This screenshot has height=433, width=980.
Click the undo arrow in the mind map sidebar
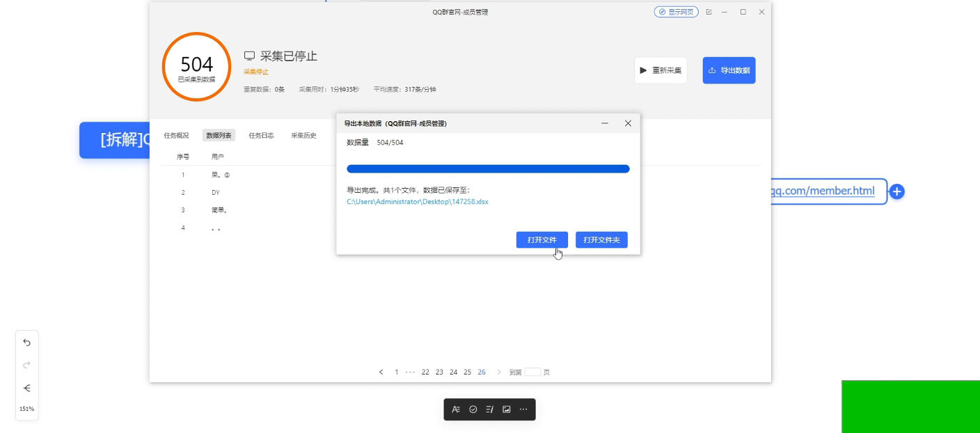tap(27, 343)
